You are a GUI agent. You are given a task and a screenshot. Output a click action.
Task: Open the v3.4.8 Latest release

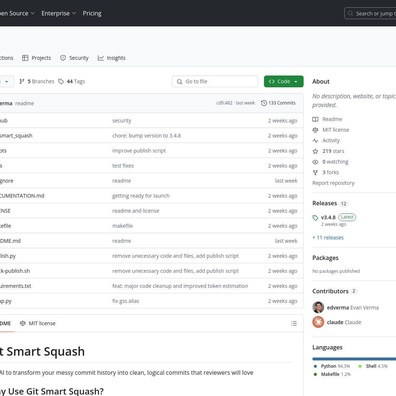click(338, 217)
